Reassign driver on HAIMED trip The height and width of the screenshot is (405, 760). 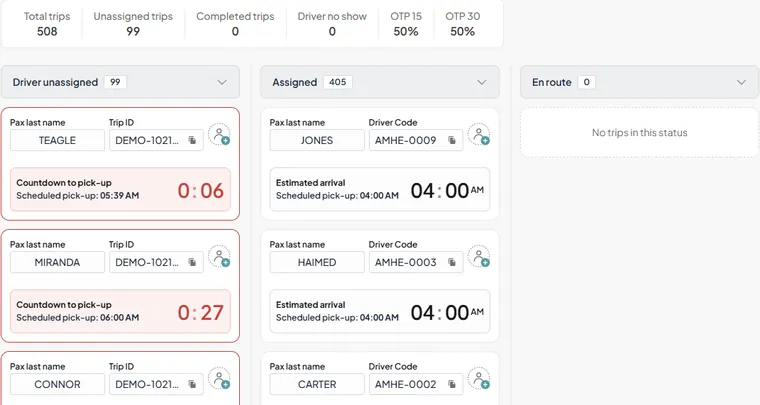coord(479,257)
